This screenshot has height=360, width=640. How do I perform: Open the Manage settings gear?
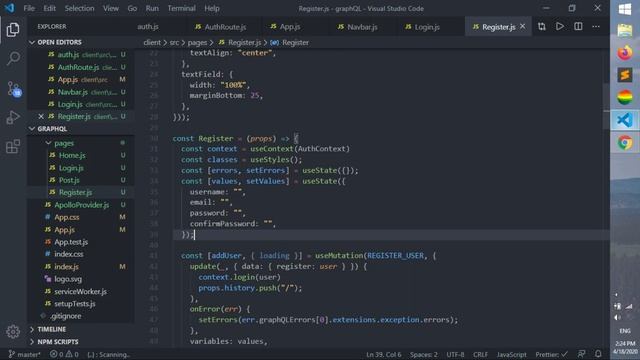tap(13, 331)
